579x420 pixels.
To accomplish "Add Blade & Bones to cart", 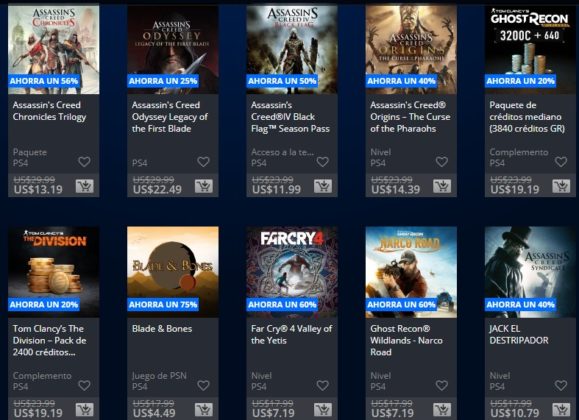I will 204,410.
